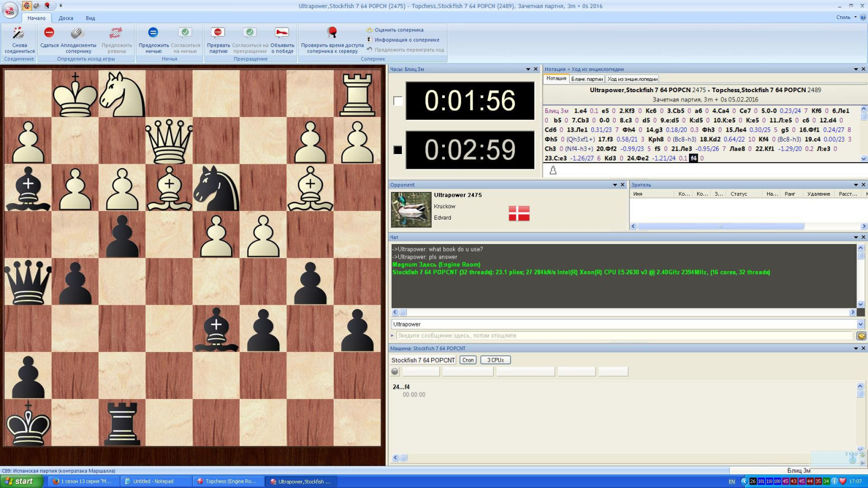Click the help icon near Стиль

click(863, 17)
